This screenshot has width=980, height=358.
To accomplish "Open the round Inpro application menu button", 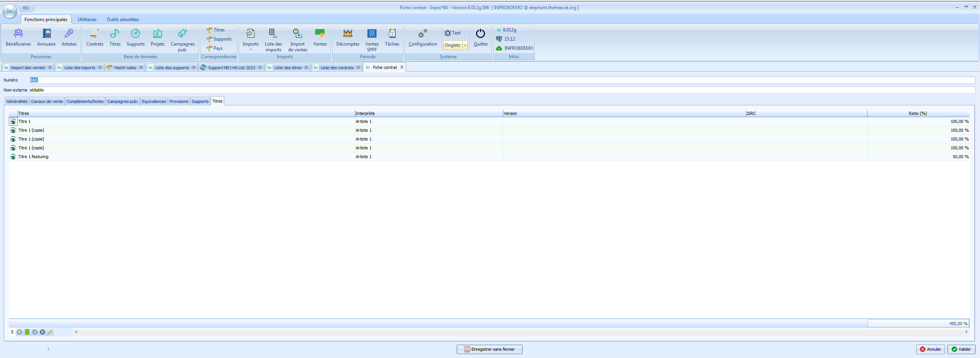I will pos(10,11).
